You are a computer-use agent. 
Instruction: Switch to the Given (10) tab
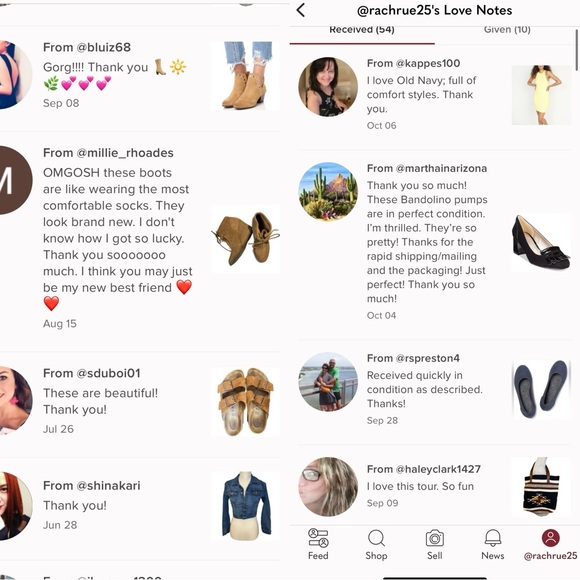507,30
